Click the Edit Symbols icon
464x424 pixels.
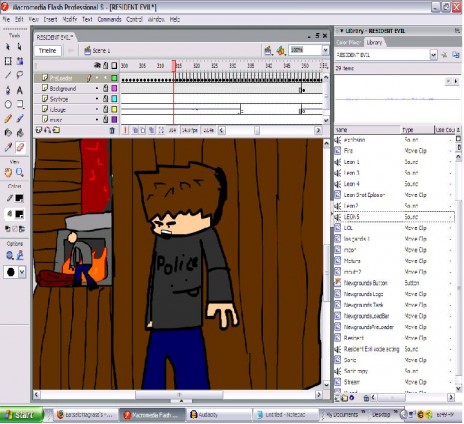pos(282,51)
